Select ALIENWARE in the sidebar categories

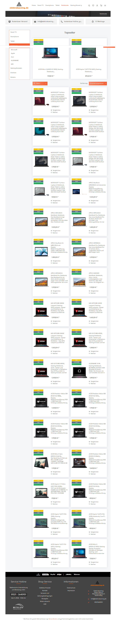click(15, 61)
